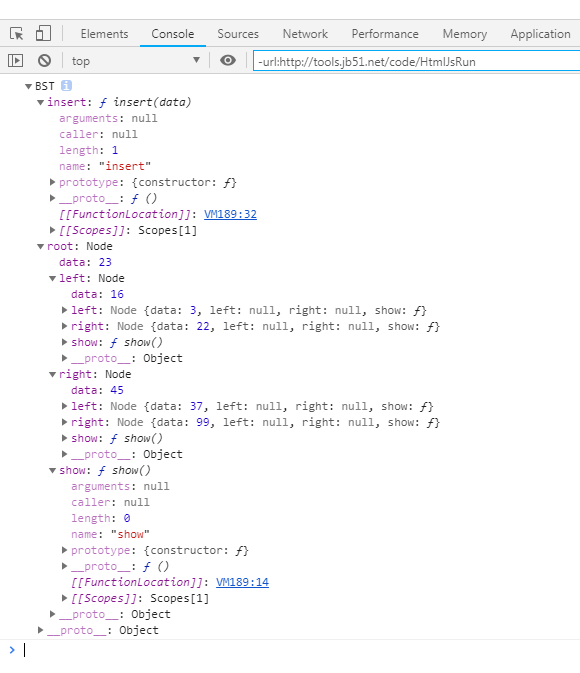Open the VM189:14 function location link
The height and width of the screenshot is (673, 580).
click(242, 582)
